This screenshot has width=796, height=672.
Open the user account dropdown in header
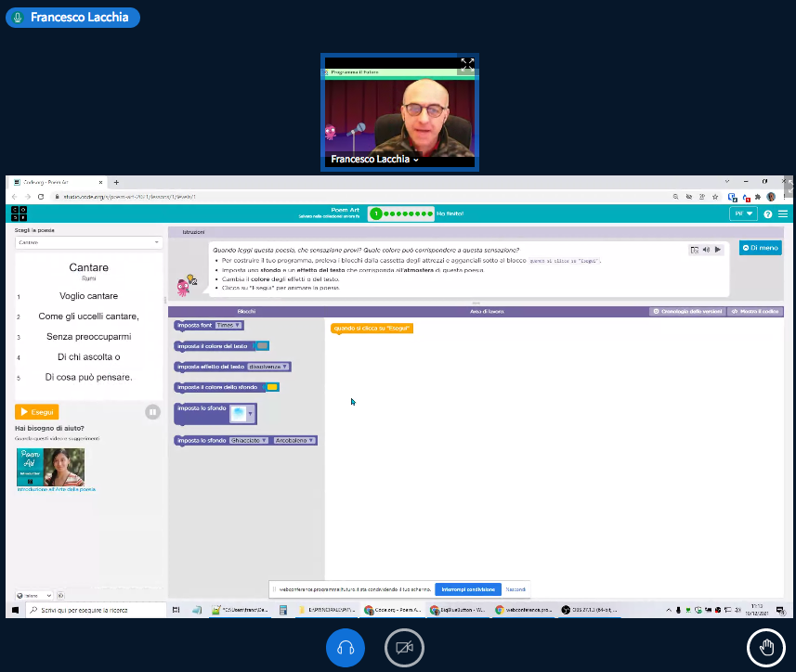(743, 213)
